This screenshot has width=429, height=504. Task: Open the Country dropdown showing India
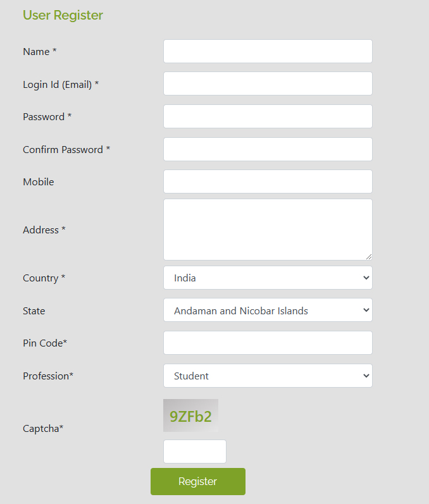[x=268, y=278]
